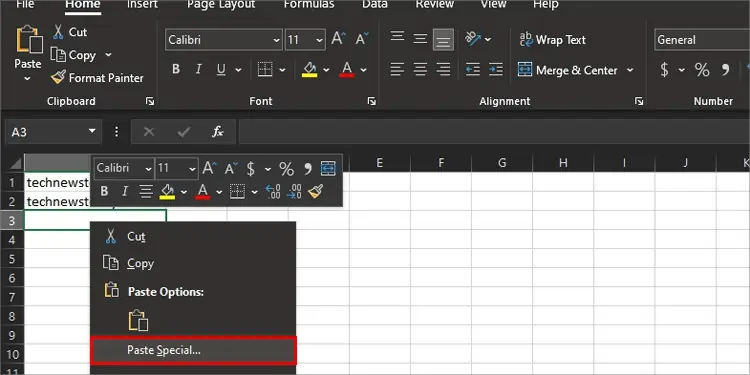The width and height of the screenshot is (750, 375).
Task: Click the paste icon under Paste Options
Action: pyautogui.click(x=138, y=320)
